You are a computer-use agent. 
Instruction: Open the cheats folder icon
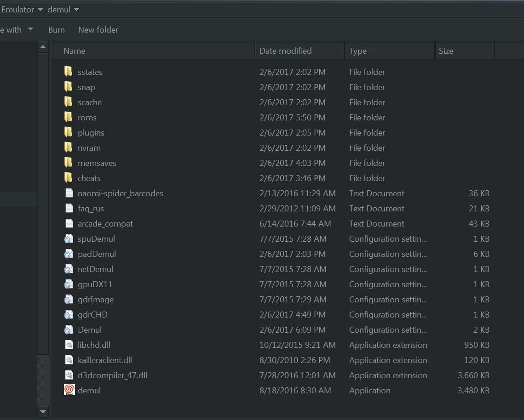pyautogui.click(x=68, y=178)
